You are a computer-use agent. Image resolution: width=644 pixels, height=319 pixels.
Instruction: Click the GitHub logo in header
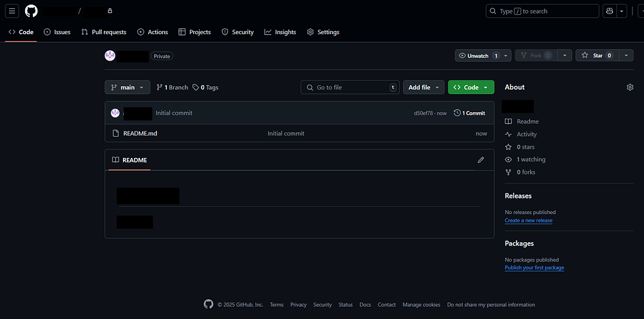click(x=31, y=11)
